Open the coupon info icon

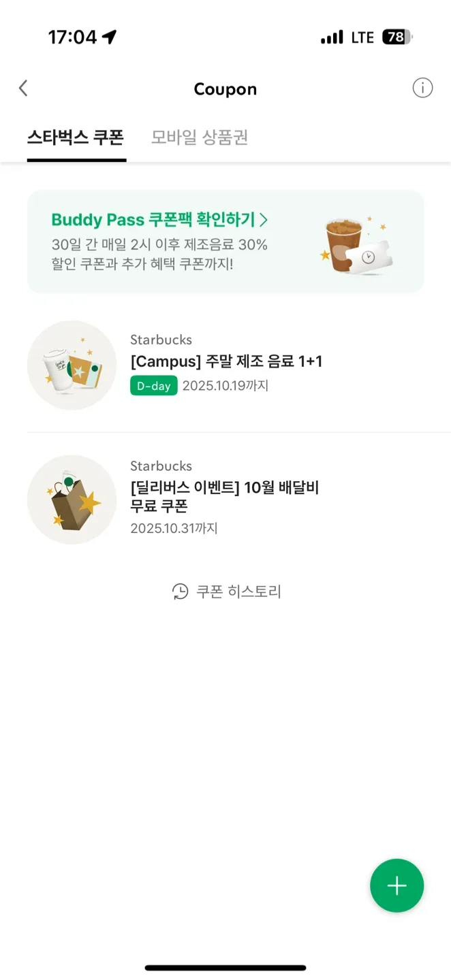click(x=422, y=88)
